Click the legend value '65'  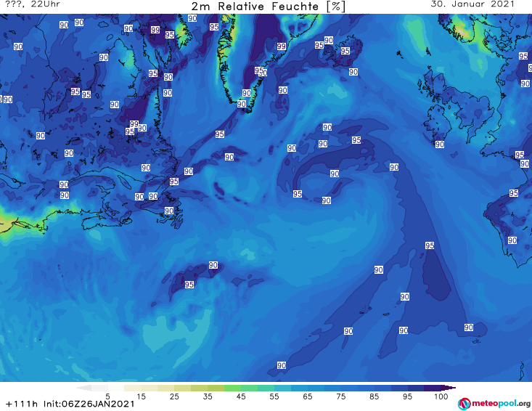coord(308,396)
